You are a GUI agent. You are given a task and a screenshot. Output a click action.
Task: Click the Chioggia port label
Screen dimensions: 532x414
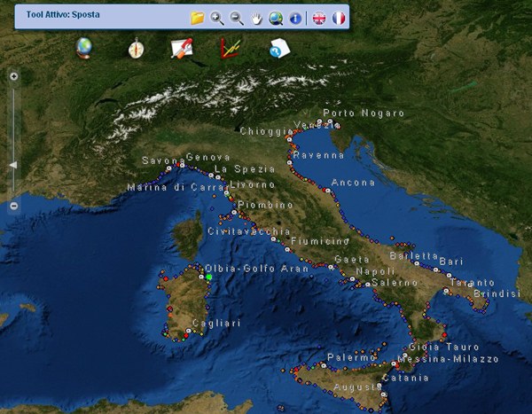pos(267,131)
